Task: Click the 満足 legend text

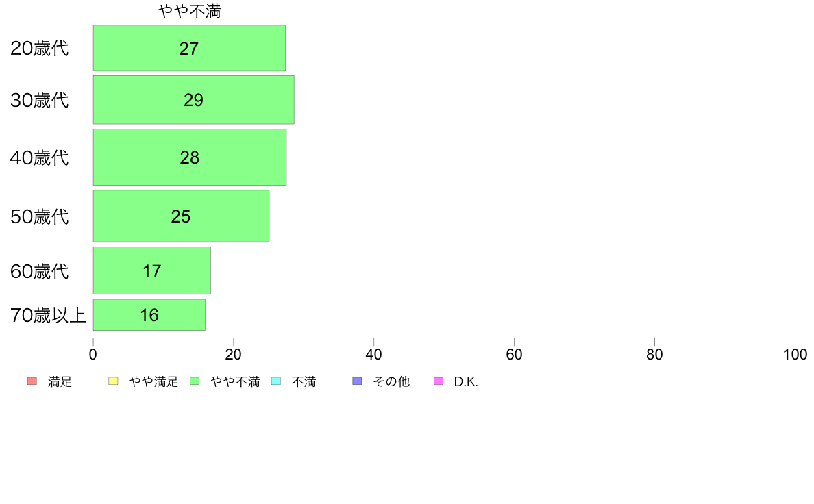Action: 60,381
